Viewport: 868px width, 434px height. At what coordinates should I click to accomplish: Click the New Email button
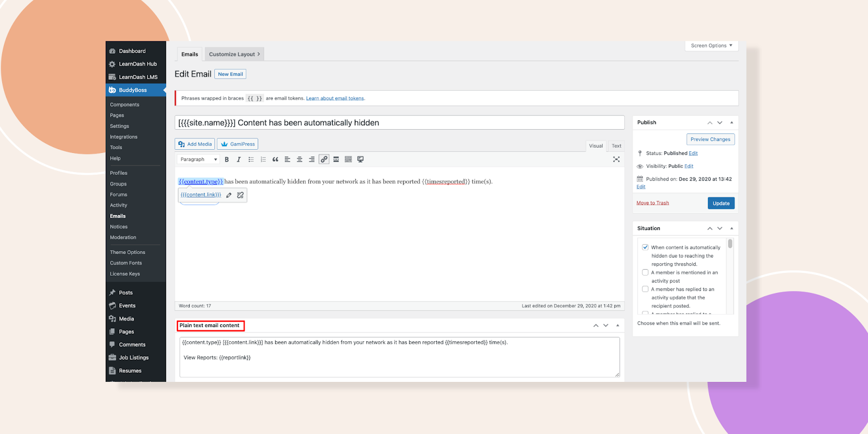tap(231, 74)
